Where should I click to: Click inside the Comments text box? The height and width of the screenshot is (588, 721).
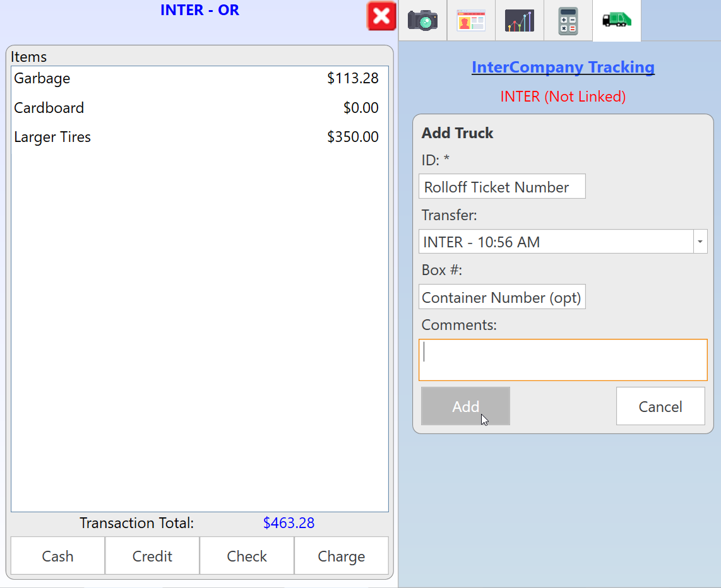pos(562,360)
